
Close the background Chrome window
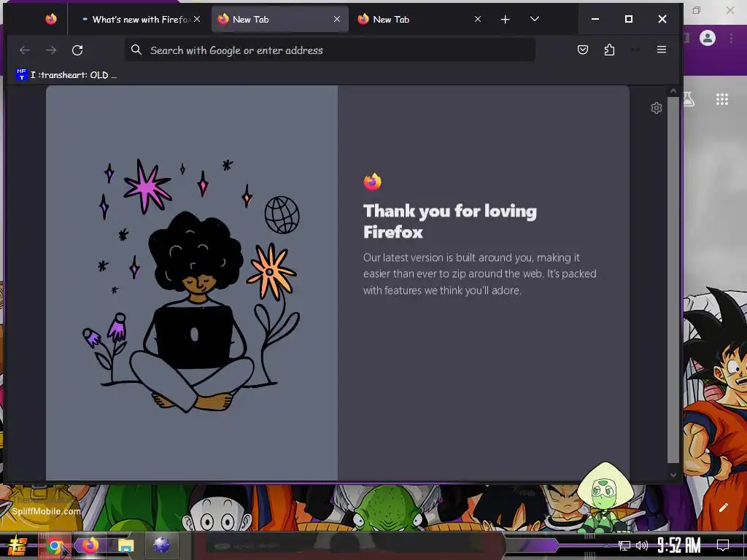click(x=730, y=10)
